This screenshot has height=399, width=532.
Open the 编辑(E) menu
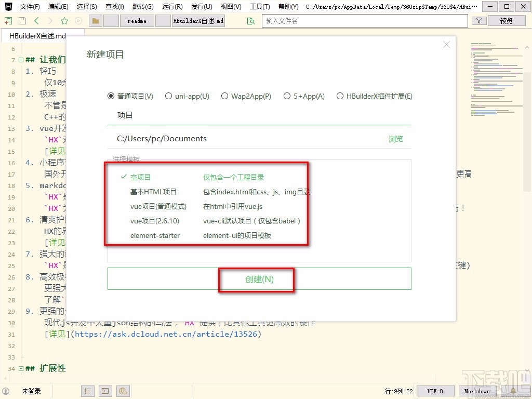58,6
